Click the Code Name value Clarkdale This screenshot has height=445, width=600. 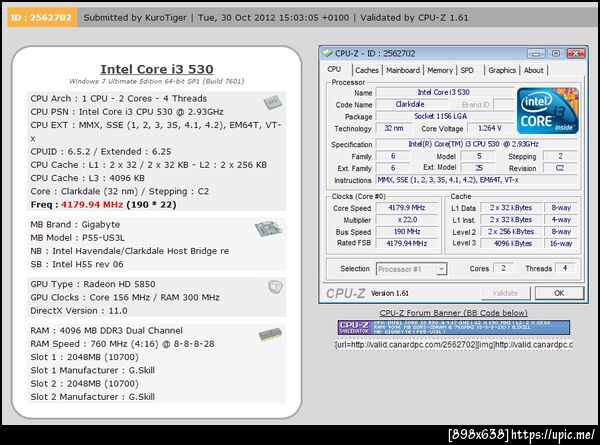pyautogui.click(x=410, y=104)
